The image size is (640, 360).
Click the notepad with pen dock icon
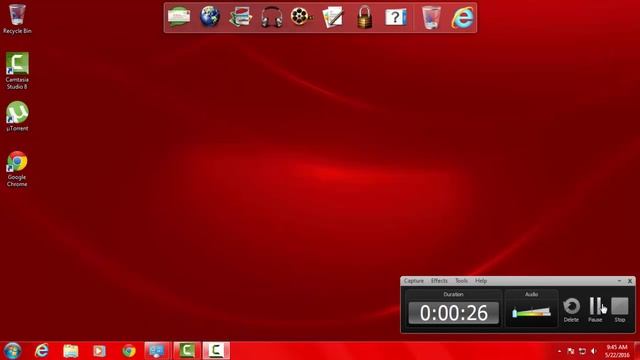point(333,17)
